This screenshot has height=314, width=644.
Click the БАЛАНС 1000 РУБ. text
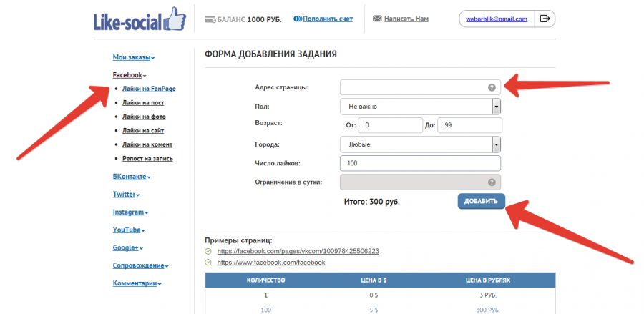click(x=249, y=19)
